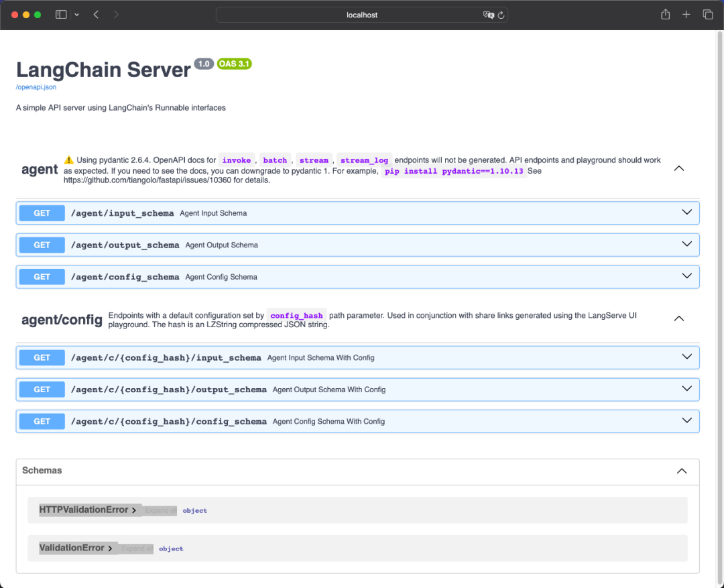Expand the config_hash config_schema endpoint arrow
Screen dimensions: 724x588
(x=686, y=421)
